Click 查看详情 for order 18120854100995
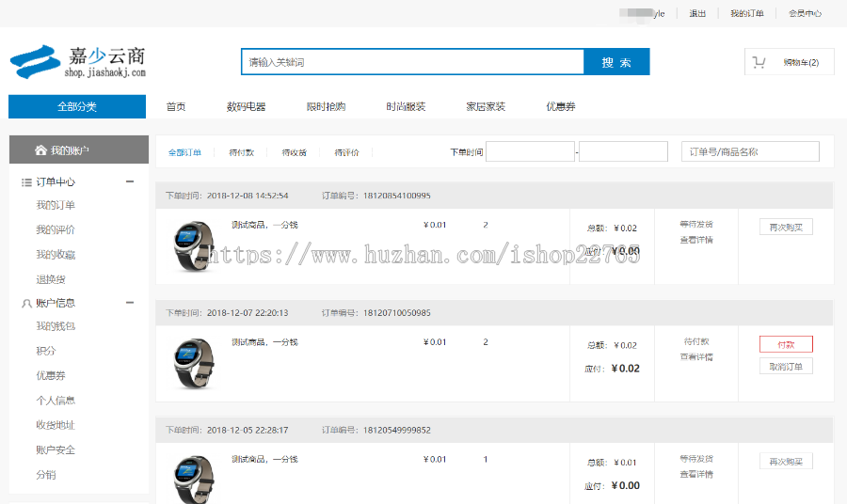 [696, 240]
